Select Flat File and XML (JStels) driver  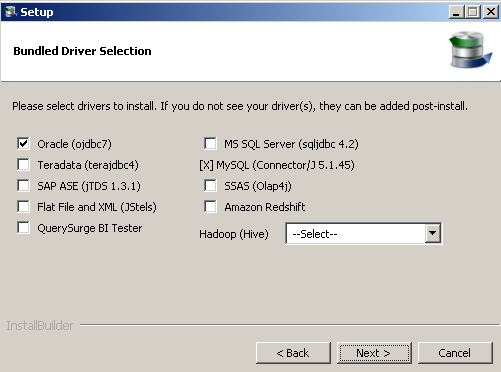[x=23, y=207]
